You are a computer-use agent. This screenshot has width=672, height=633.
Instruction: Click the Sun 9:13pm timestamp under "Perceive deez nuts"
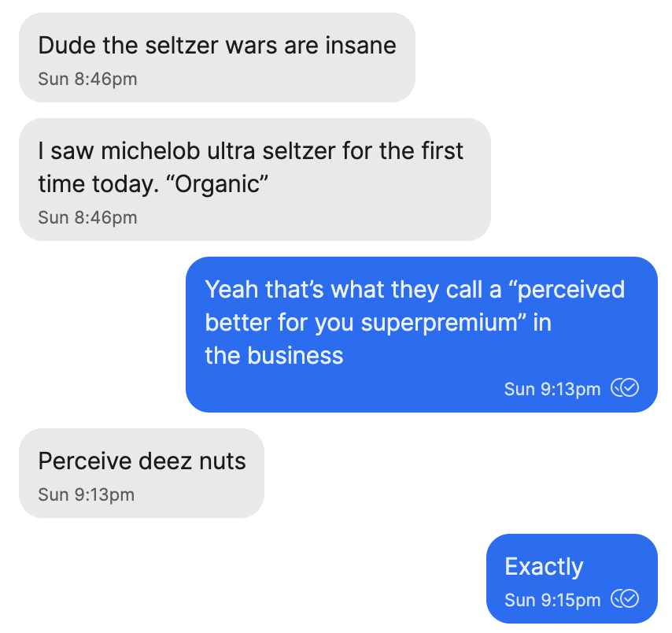tap(86, 494)
